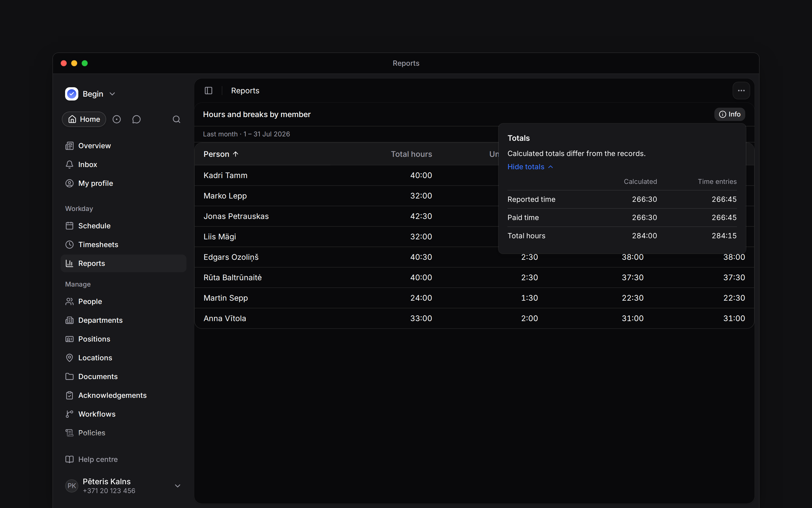Click the PK avatar
Screen dimensions: 812x508
point(71,486)
